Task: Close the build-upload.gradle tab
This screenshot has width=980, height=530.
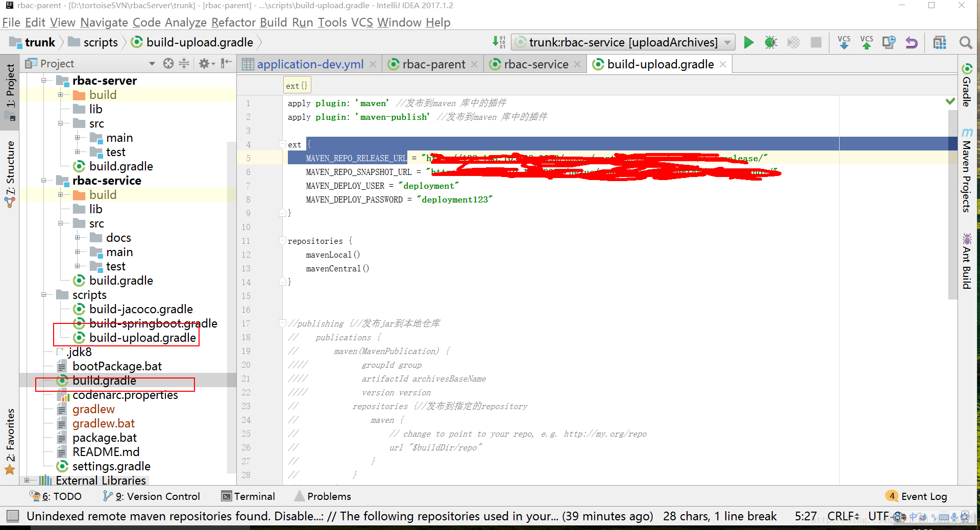Action: pyautogui.click(x=723, y=64)
